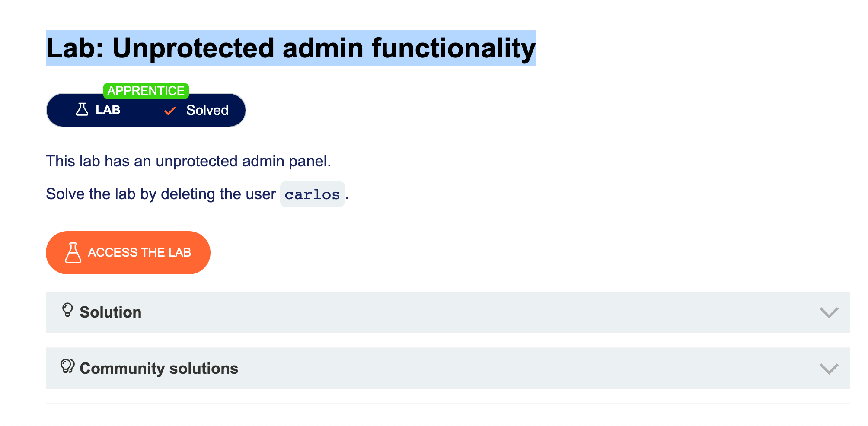Open Community solutions by its title text
Viewport: 868px width, 426px height.
[159, 369]
